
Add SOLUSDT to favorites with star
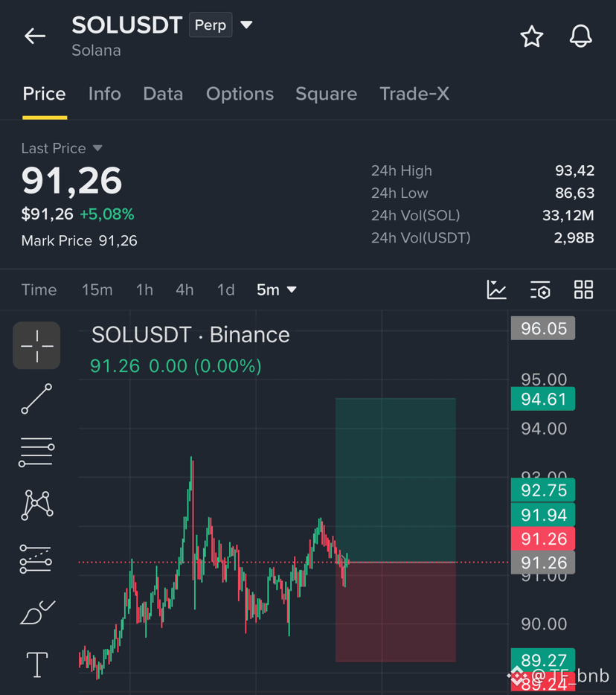(531, 36)
